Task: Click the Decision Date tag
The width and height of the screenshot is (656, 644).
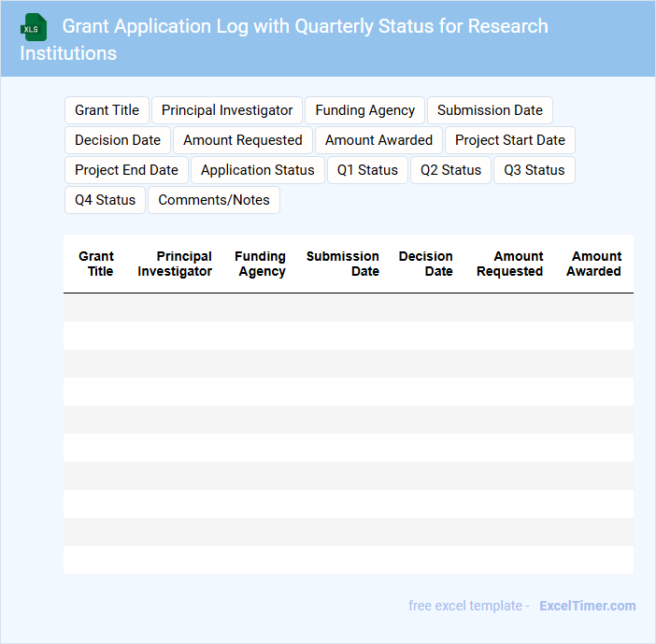Action: [118, 140]
